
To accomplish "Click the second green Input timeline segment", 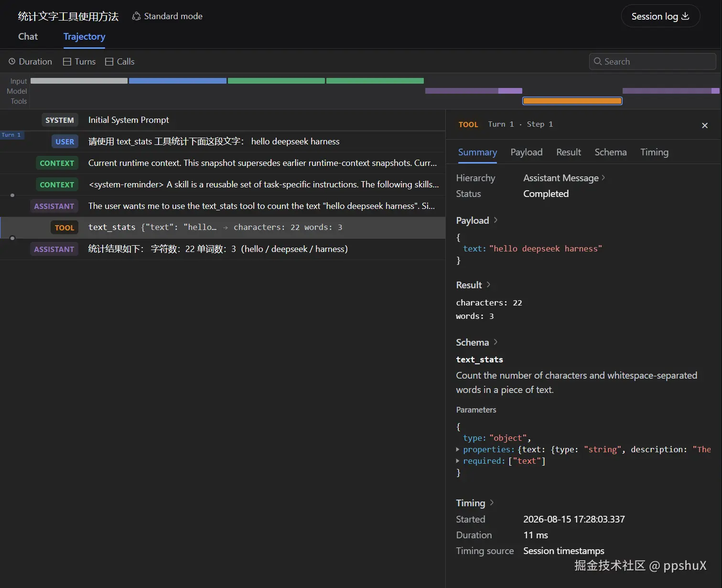I will [x=375, y=81].
